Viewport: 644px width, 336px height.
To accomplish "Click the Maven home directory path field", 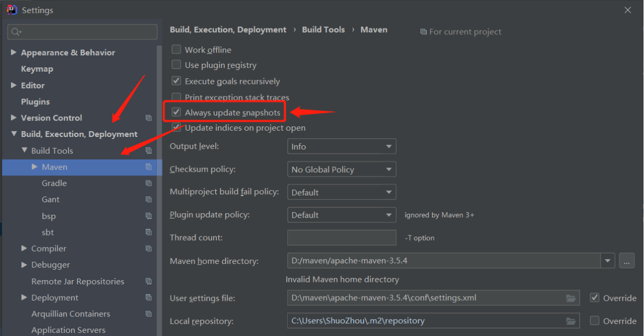I will (x=444, y=261).
